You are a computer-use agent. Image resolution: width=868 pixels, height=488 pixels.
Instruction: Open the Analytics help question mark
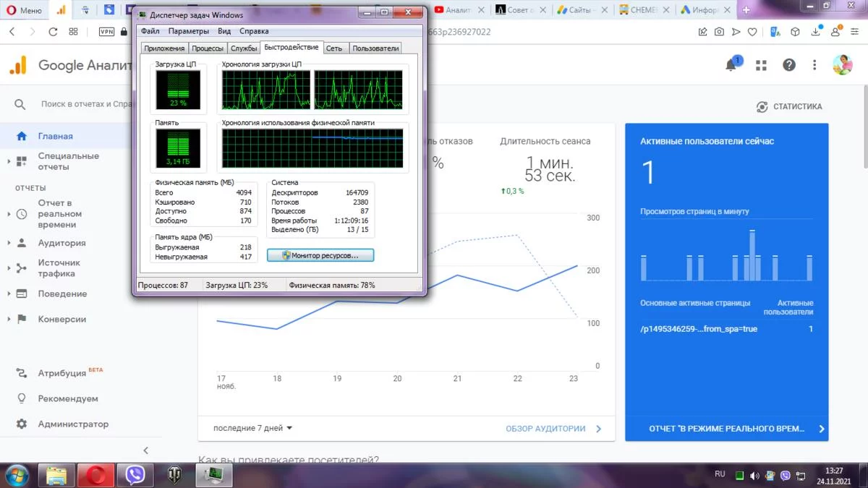tap(789, 65)
